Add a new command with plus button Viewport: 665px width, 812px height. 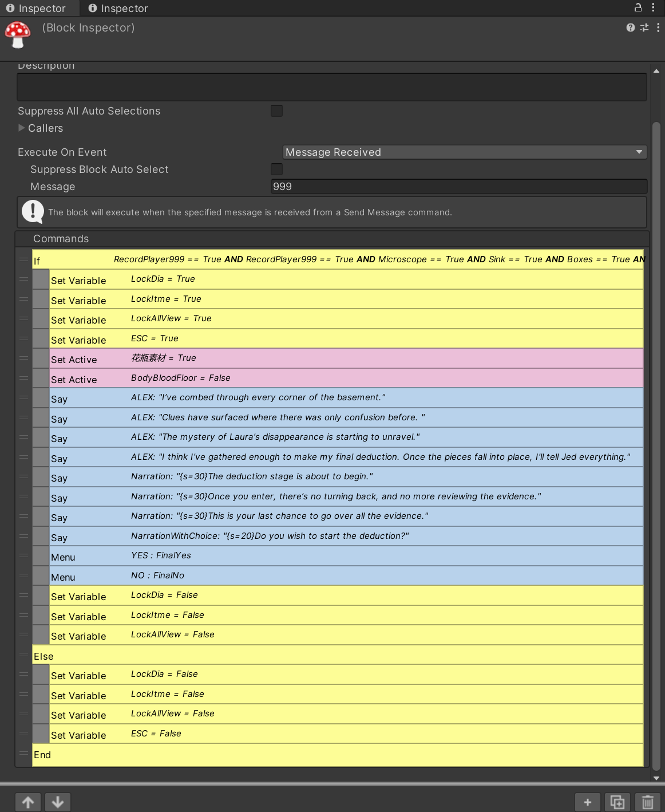[x=588, y=802]
